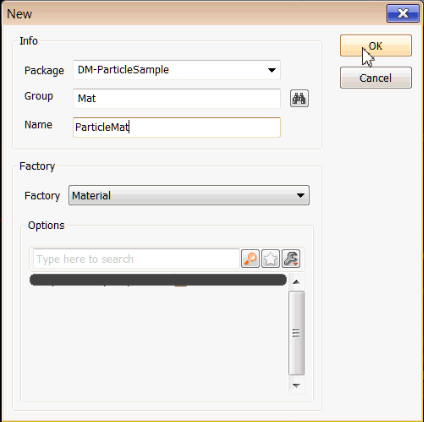Click the binoculars browse icon beside Group
This screenshot has width=424, height=422.
tap(299, 98)
